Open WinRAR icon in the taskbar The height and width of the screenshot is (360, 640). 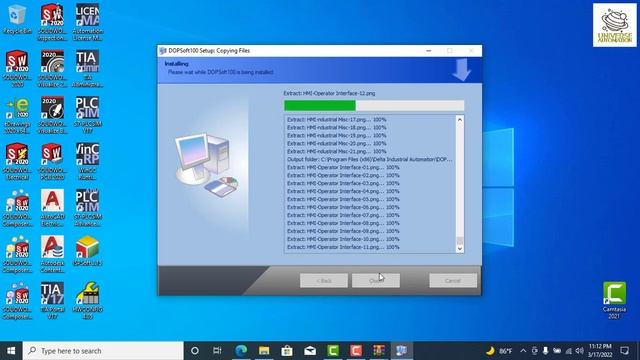pyautogui.click(x=379, y=351)
